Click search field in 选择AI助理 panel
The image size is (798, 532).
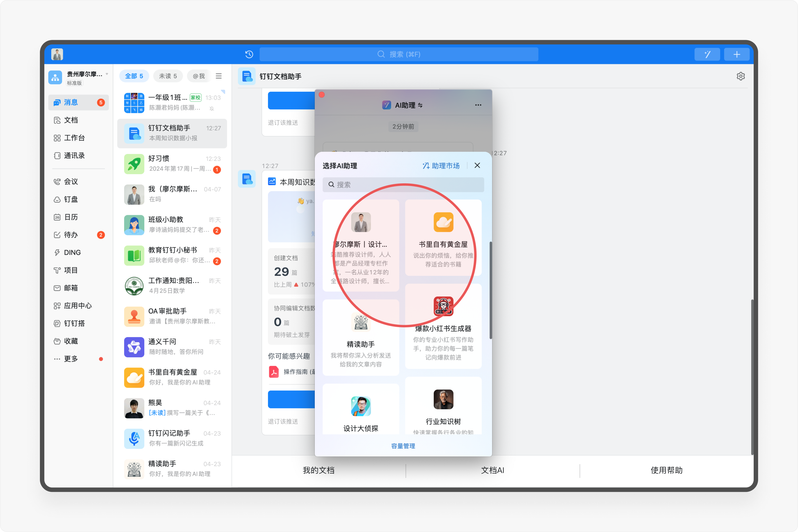click(403, 184)
